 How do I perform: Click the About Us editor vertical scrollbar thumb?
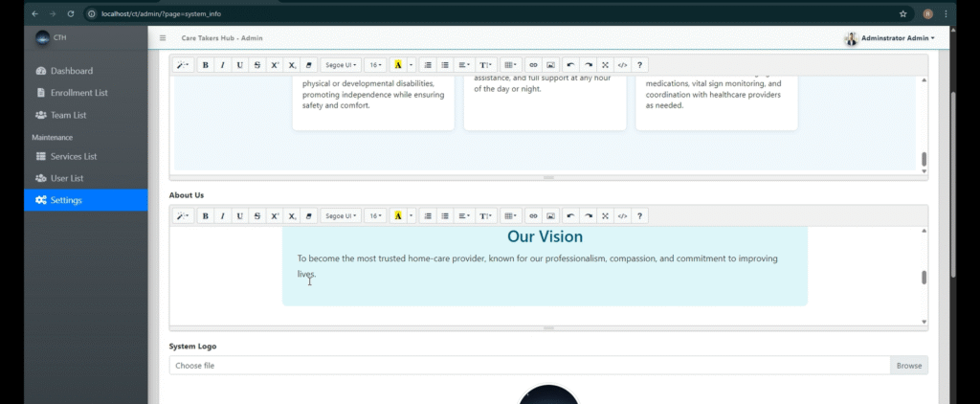pyautogui.click(x=924, y=278)
